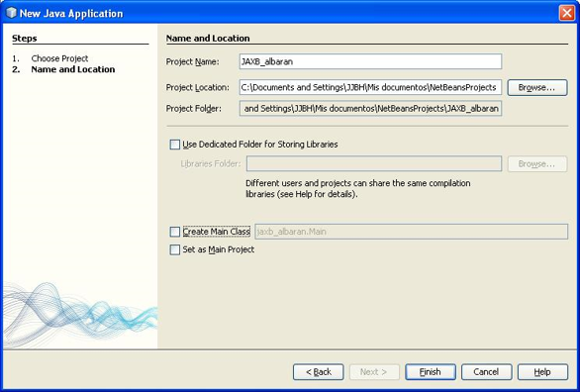Click the NetBeans cube icon in title bar

12,13
